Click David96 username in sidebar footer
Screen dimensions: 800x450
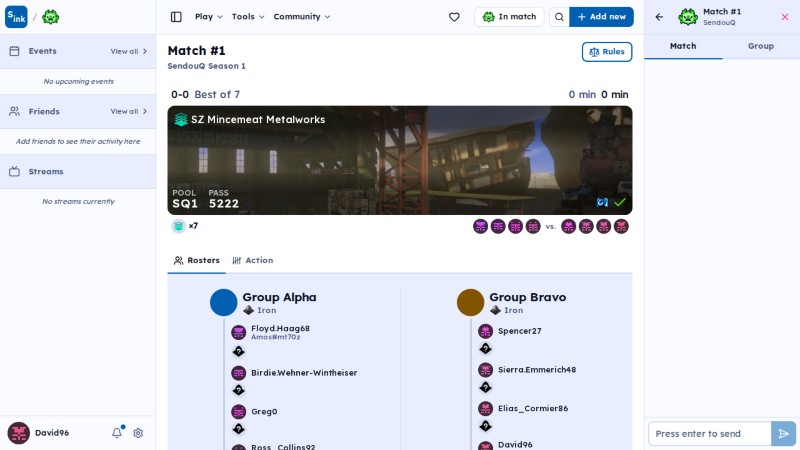(52, 433)
